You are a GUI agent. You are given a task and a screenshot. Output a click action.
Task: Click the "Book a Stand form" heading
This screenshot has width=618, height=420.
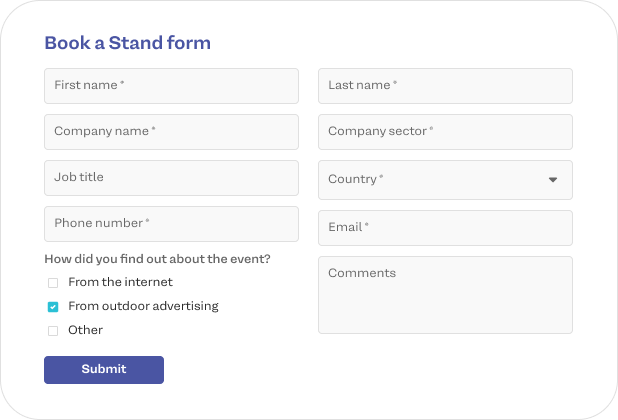127,43
